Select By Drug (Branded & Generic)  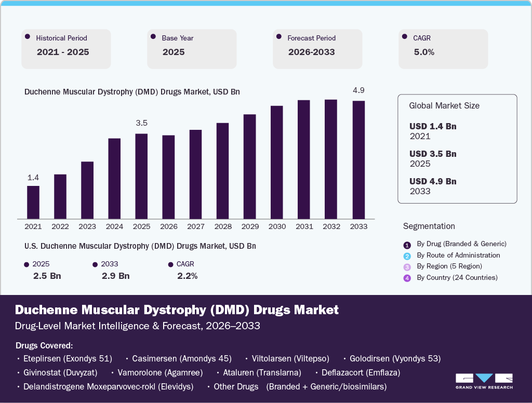tap(461, 244)
